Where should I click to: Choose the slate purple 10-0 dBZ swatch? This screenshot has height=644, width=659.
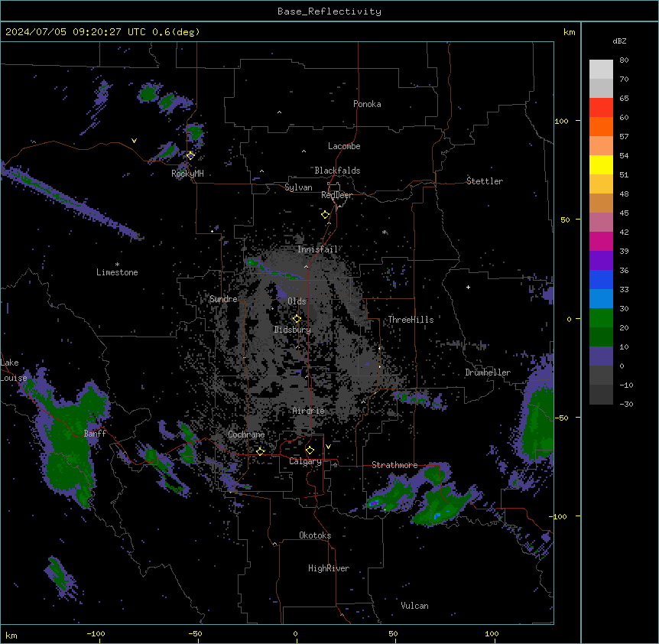[601, 356]
